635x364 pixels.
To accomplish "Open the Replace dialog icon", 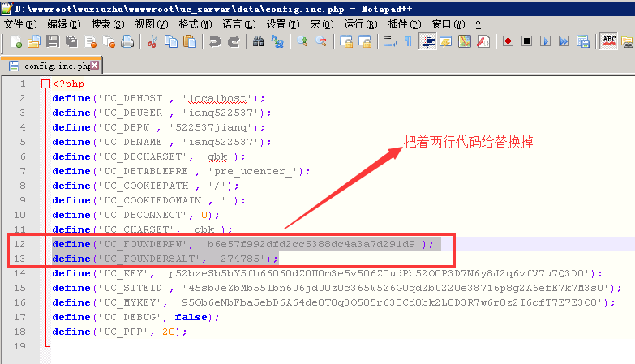I will [x=277, y=41].
